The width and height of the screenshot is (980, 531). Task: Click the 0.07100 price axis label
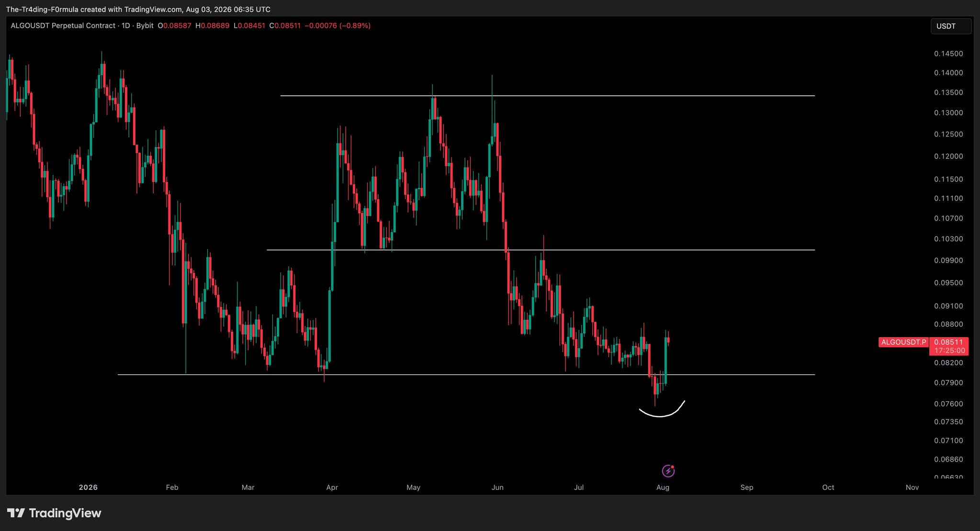948,441
